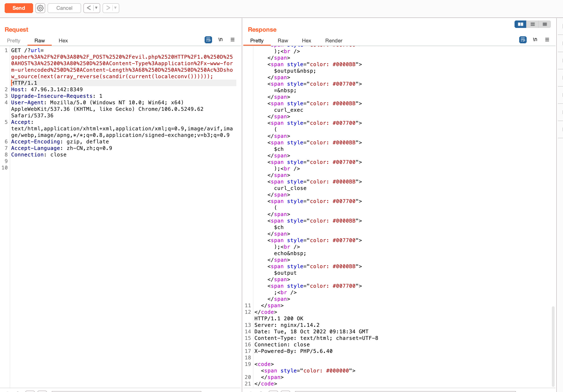
Task: Click the Date: Tue, 18 Oct 2022 header
Action: (311, 332)
